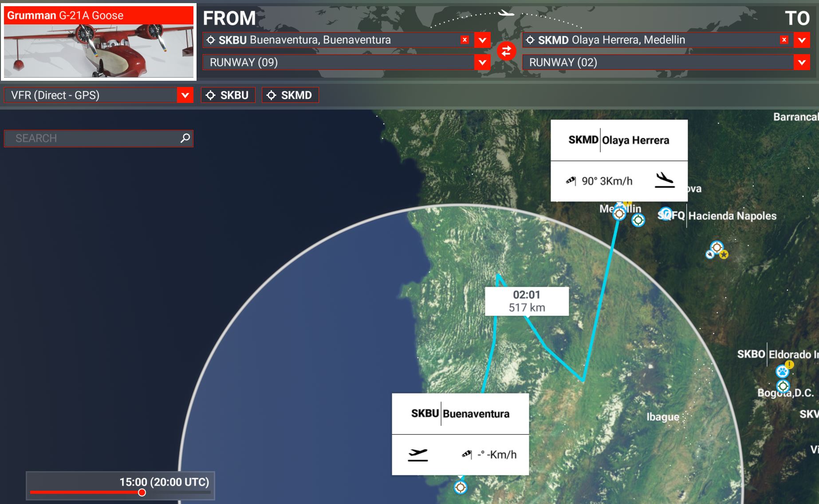Screen dimensions: 819x504
Task: Click the time-of-day slider handle
Action: 142,492
